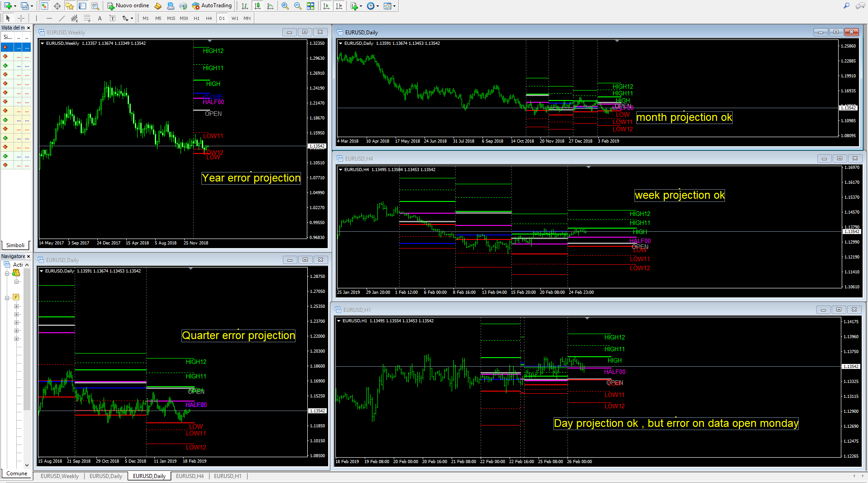The height and width of the screenshot is (483, 868).
Task: Click the Nuovo ordine button
Action: [x=128, y=6]
